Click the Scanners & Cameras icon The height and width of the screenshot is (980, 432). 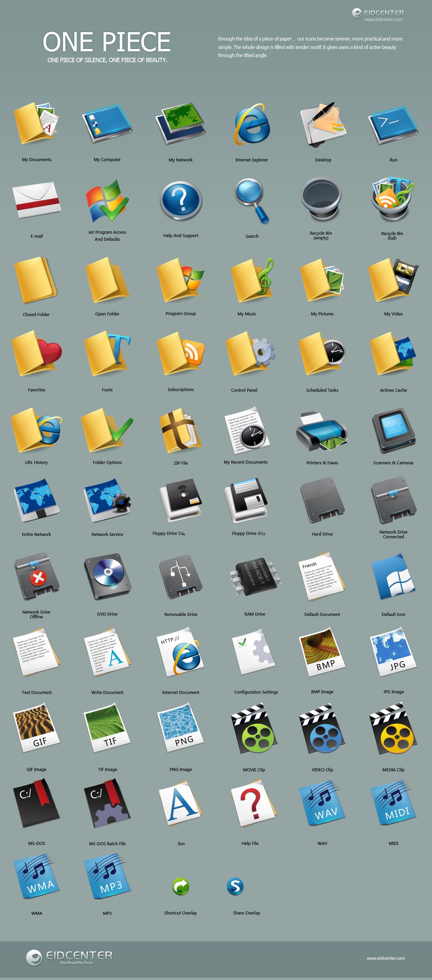pos(393,431)
